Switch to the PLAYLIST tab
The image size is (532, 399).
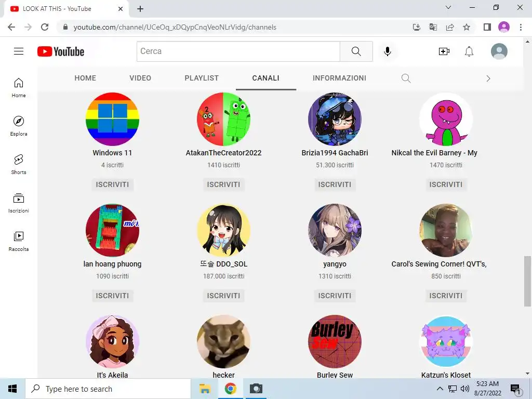point(202,78)
